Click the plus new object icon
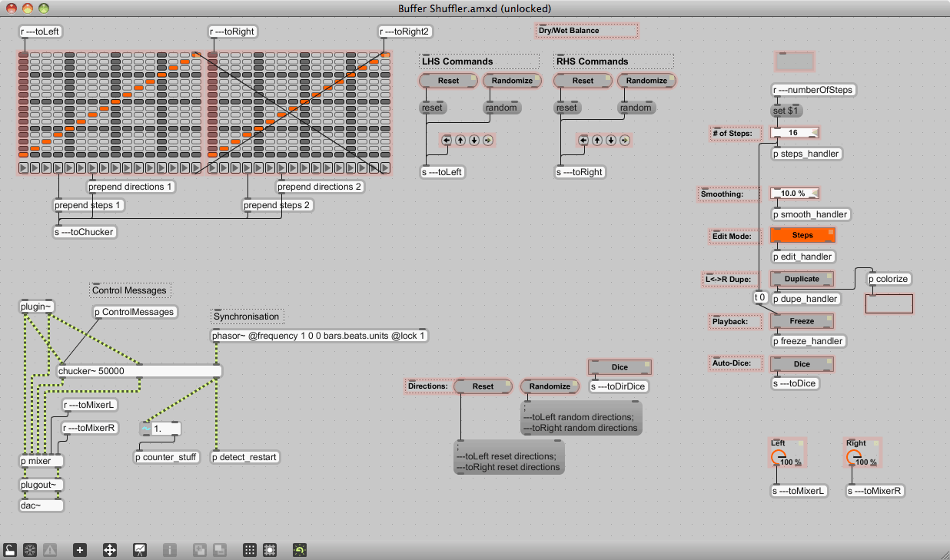Screen dimensions: 950x560 point(80,550)
